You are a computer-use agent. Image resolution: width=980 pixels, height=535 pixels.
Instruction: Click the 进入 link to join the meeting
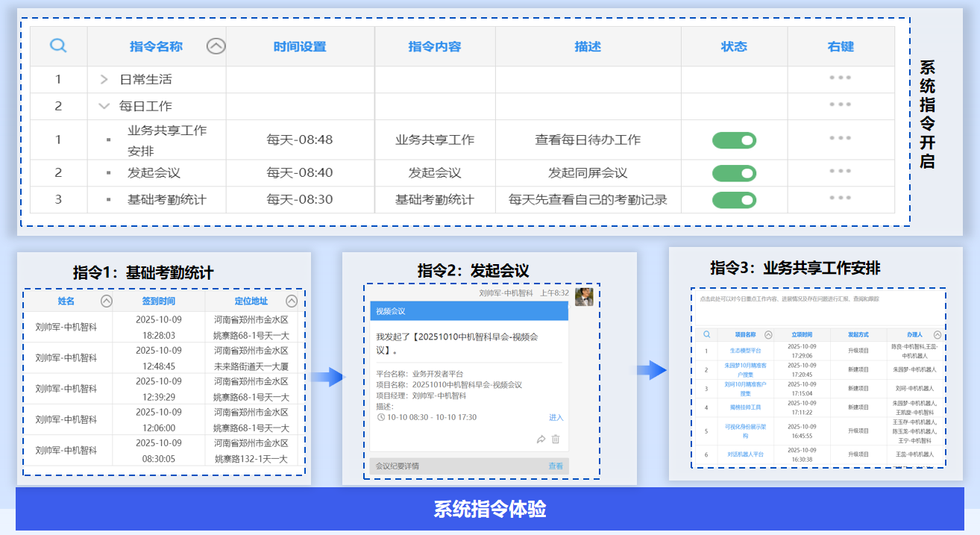556,417
